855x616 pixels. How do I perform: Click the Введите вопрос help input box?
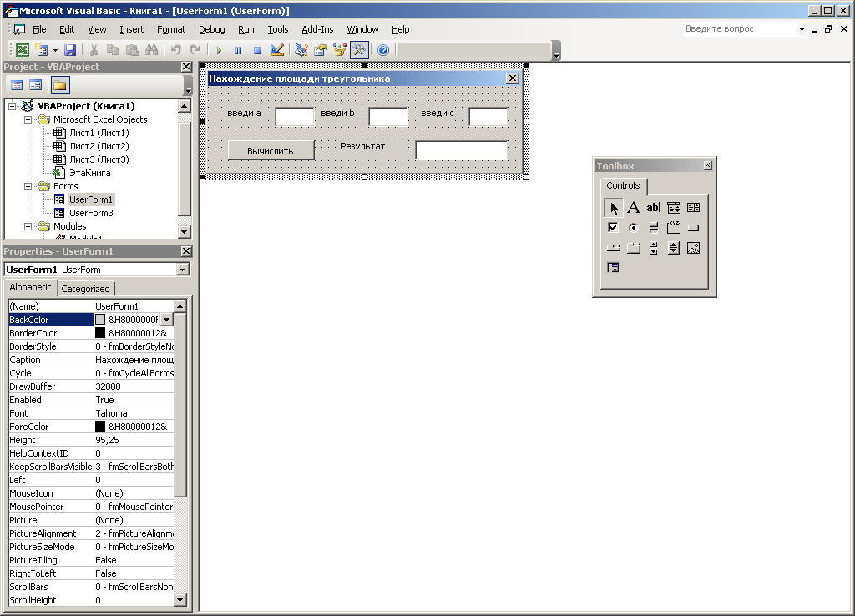tap(741, 29)
